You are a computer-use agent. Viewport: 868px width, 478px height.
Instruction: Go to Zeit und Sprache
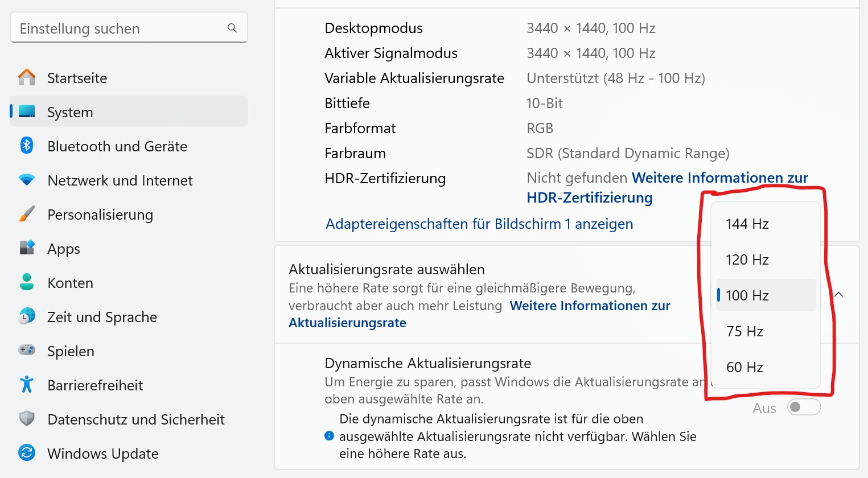102,317
